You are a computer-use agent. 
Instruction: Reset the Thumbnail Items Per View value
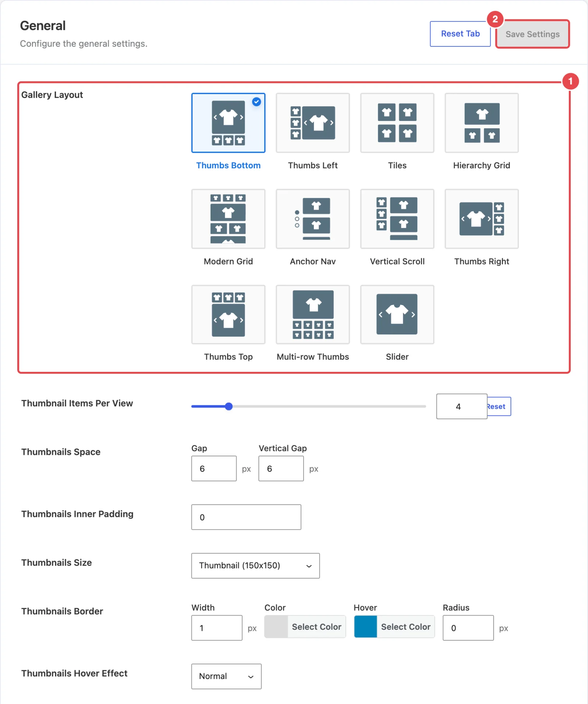coord(499,406)
